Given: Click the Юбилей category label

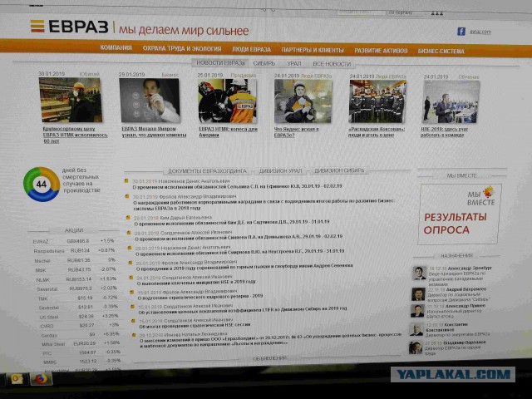Looking at the screenshot, I should (x=89, y=74).
